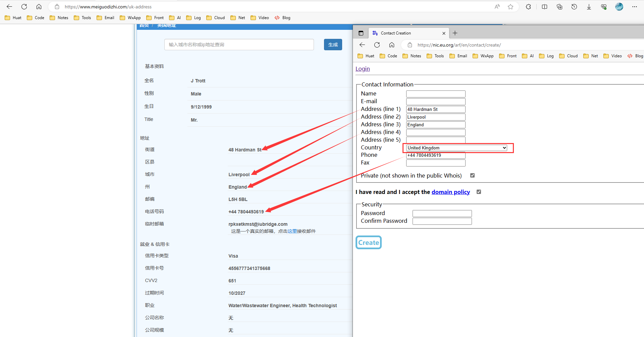This screenshot has height=337, width=644.
Task: Click the Login link
Action: [363, 69]
